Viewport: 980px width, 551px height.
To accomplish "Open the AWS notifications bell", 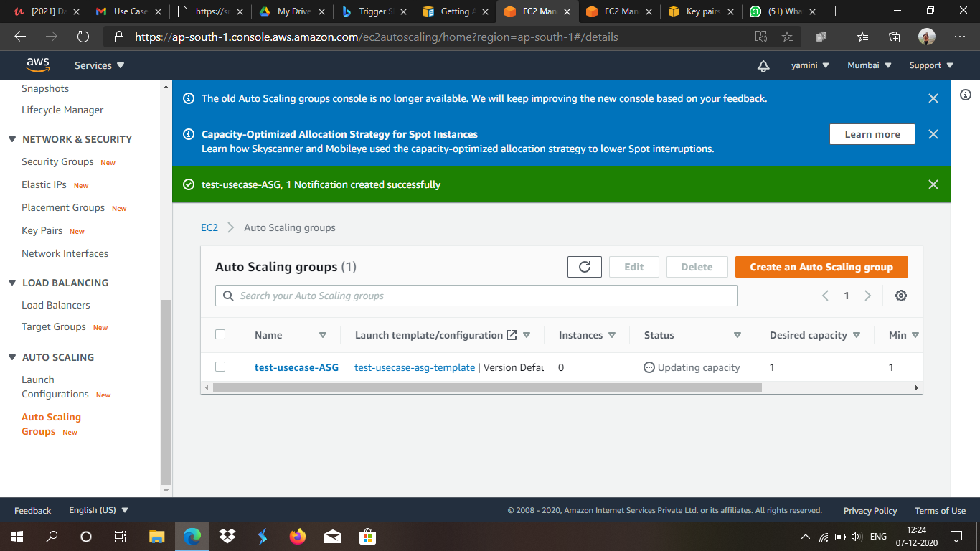I will tap(763, 65).
